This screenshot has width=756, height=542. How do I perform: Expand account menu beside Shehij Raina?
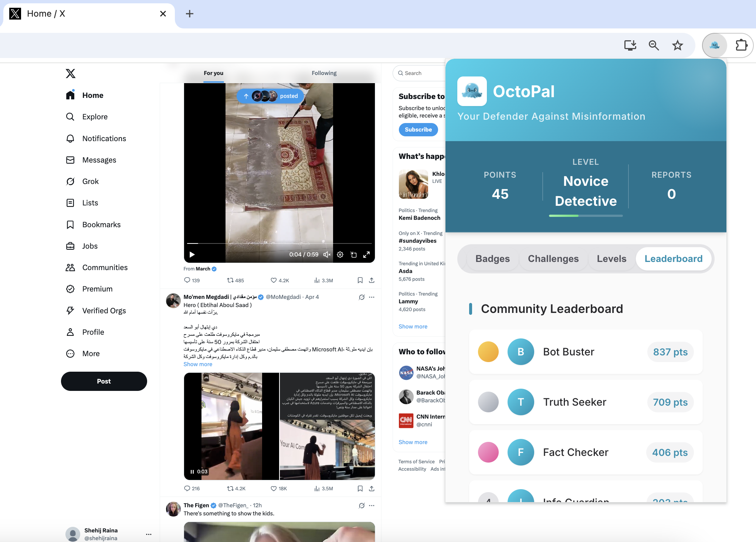pos(149,534)
